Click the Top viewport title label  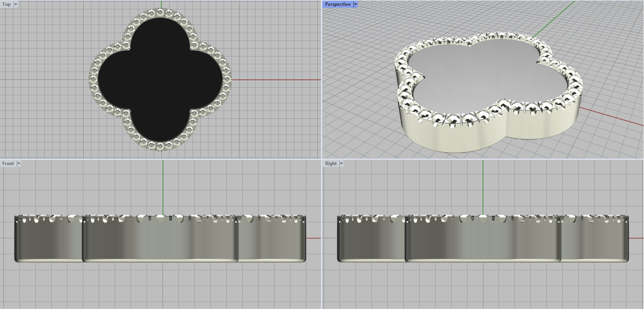coord(6,4)
